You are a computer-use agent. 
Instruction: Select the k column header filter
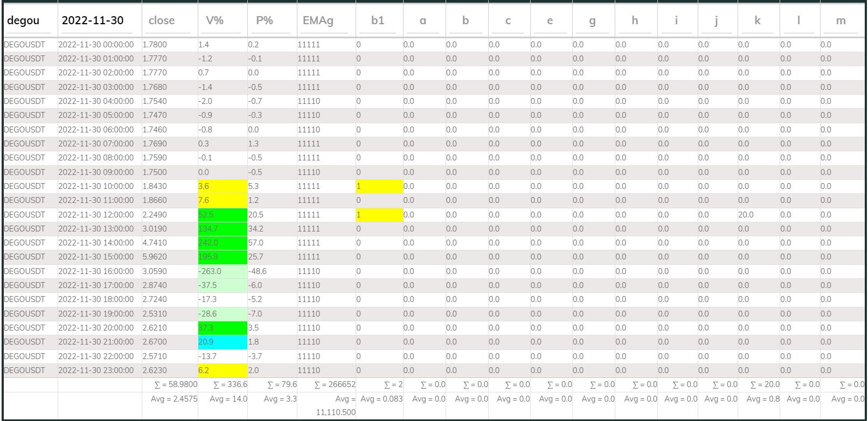coord(758,21)
